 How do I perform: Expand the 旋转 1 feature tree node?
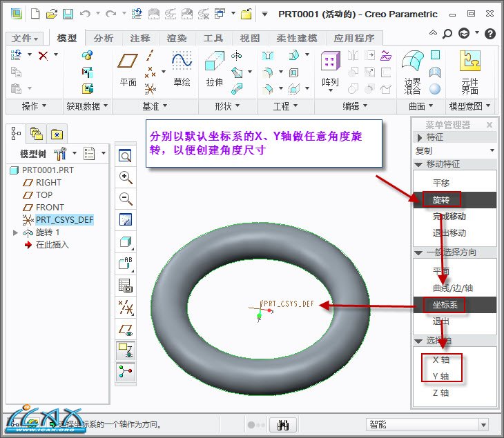(x=16, y=232)
